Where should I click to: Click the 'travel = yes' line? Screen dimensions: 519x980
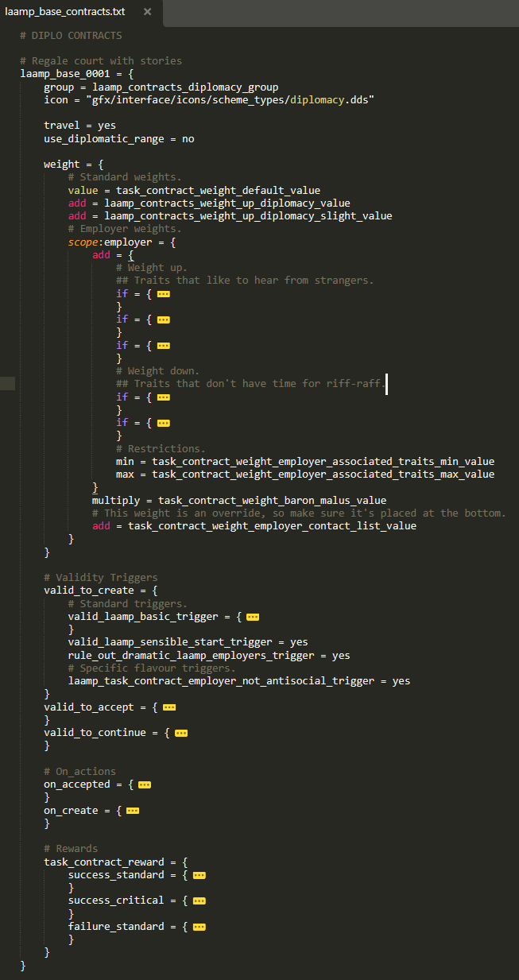[x=79, y=126]
